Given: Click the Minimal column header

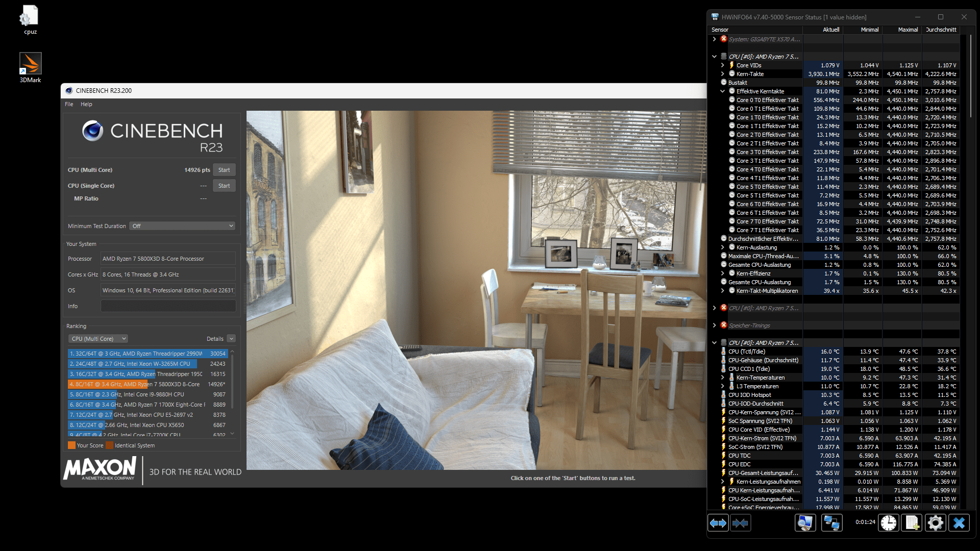Looking at the screenshot, I should tap(863, 30).
